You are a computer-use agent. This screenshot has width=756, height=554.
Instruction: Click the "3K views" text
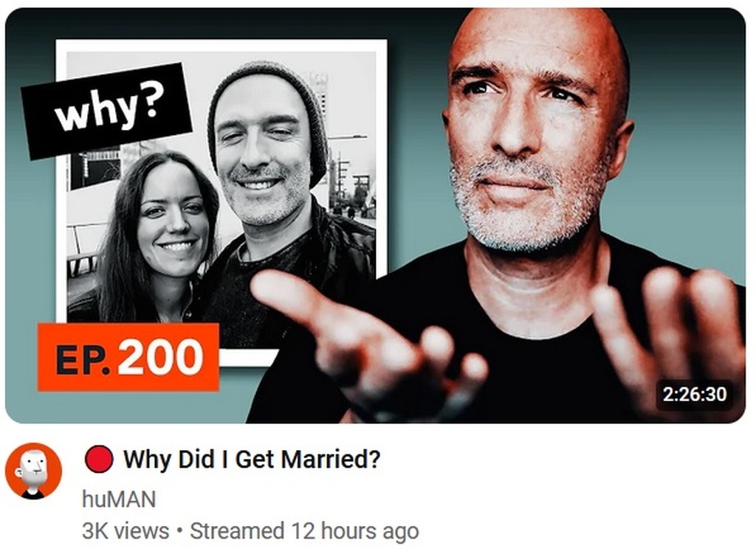coord(126,531)
